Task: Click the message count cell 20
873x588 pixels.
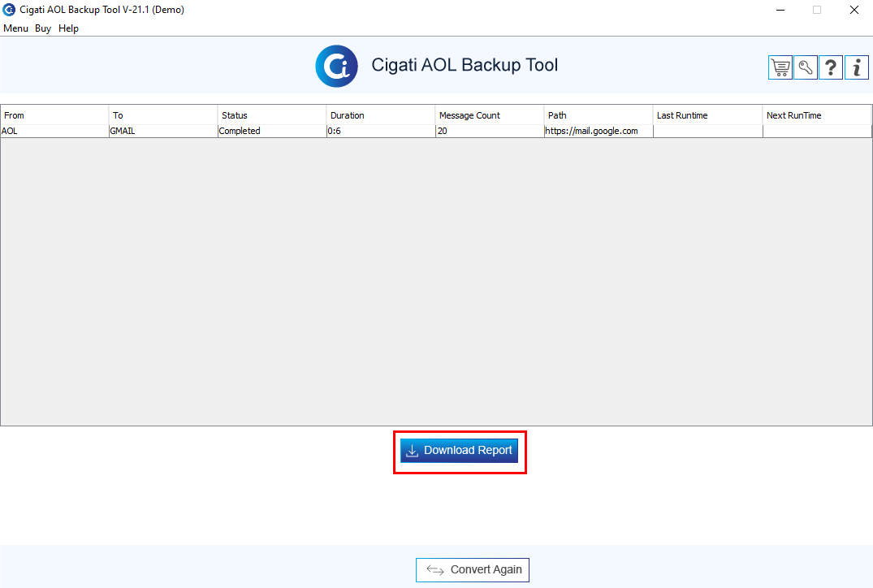Action: tap(490, 131)
